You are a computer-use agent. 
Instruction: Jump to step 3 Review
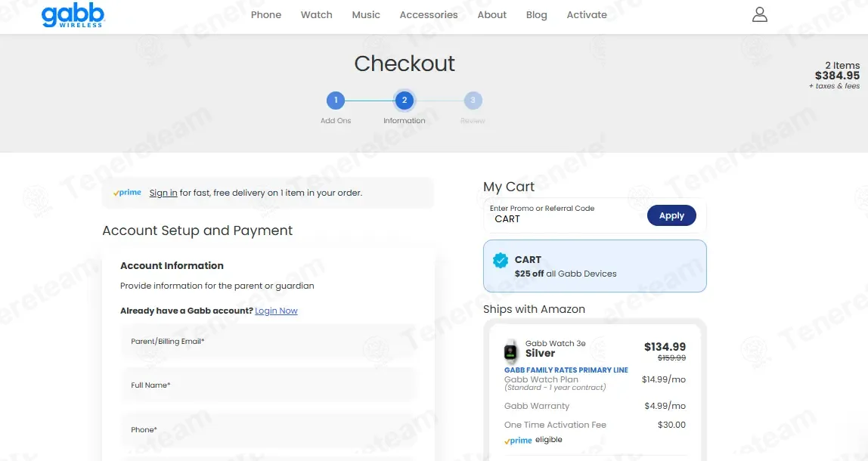[473, 101]
